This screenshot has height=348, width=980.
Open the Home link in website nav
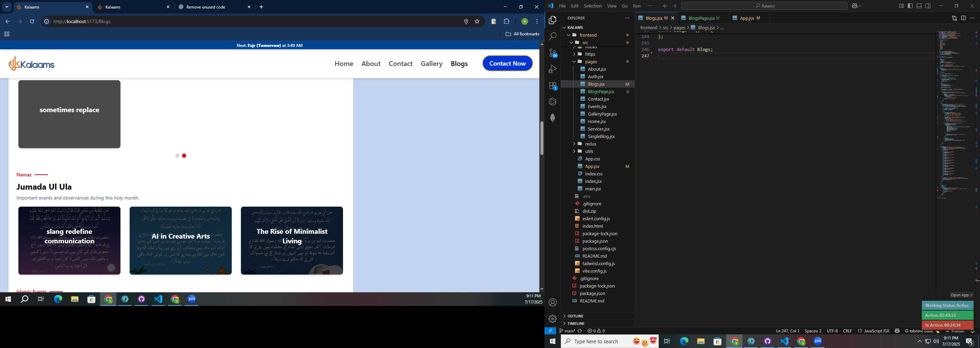[x=344, y=64]
